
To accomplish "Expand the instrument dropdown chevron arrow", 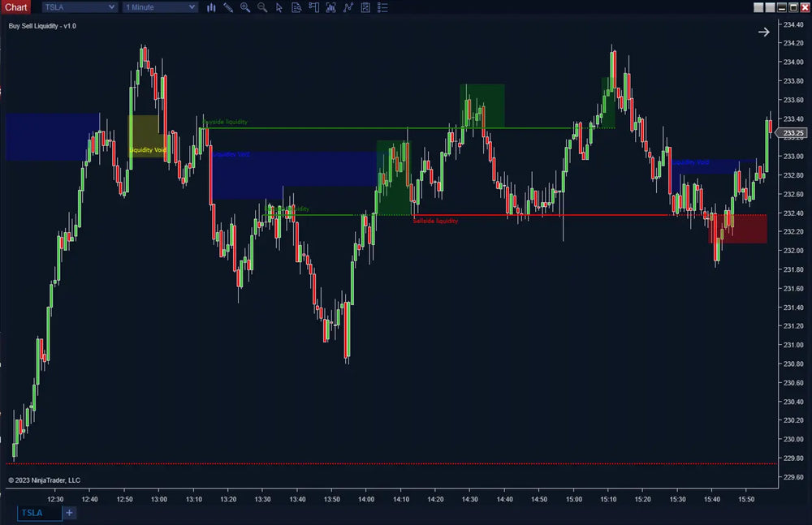I will [112, 6].
